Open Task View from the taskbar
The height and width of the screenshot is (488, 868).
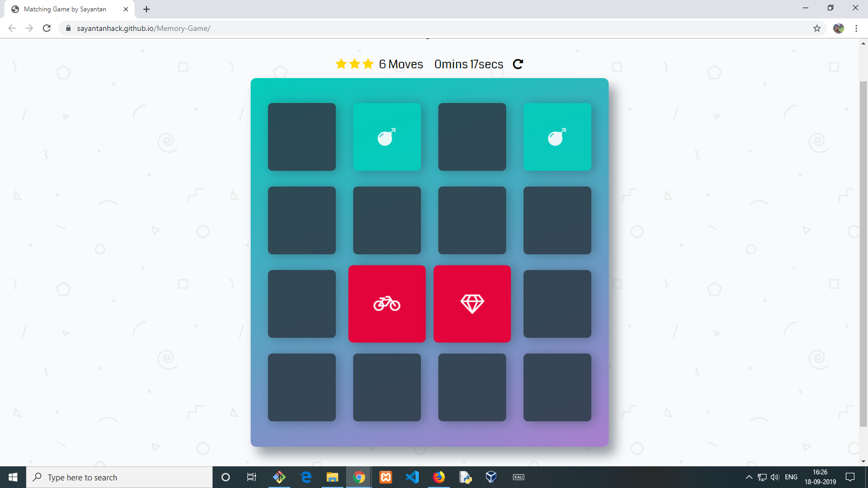[252, 477]
